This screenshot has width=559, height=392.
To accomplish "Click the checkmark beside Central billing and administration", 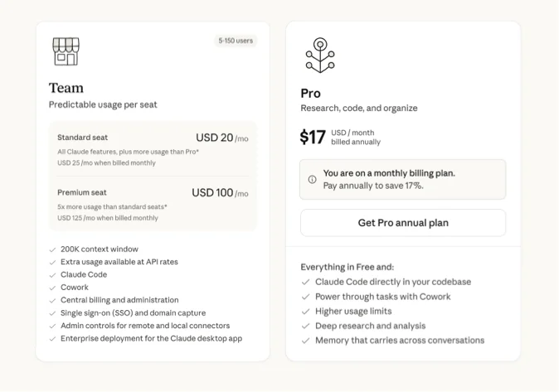I will coord(52,300).
